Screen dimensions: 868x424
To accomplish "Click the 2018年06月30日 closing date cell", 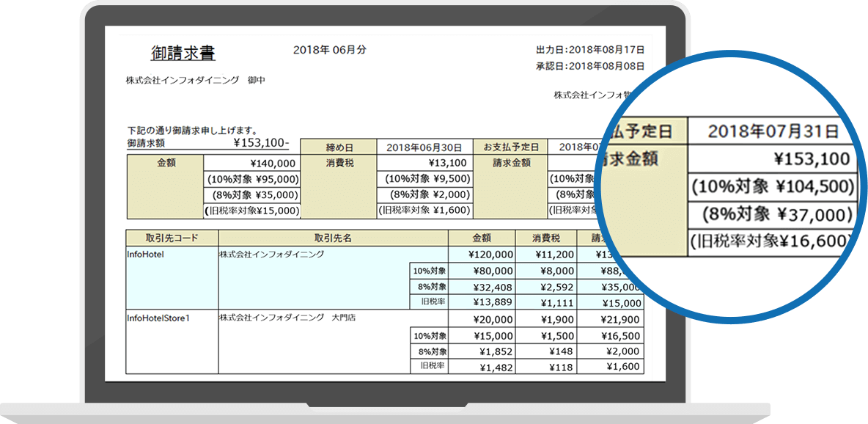I will [x=424, y=147].
